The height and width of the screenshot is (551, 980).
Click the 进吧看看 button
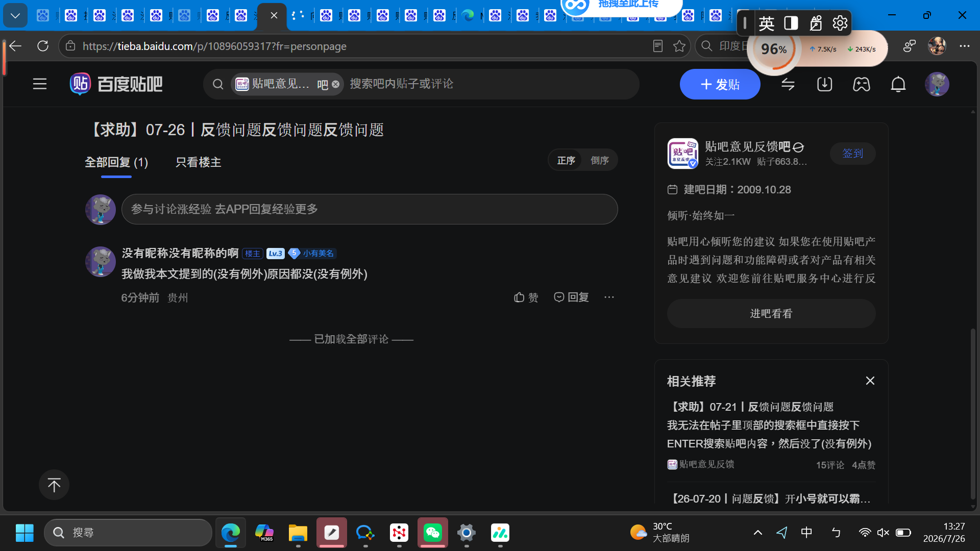point(771,314)
